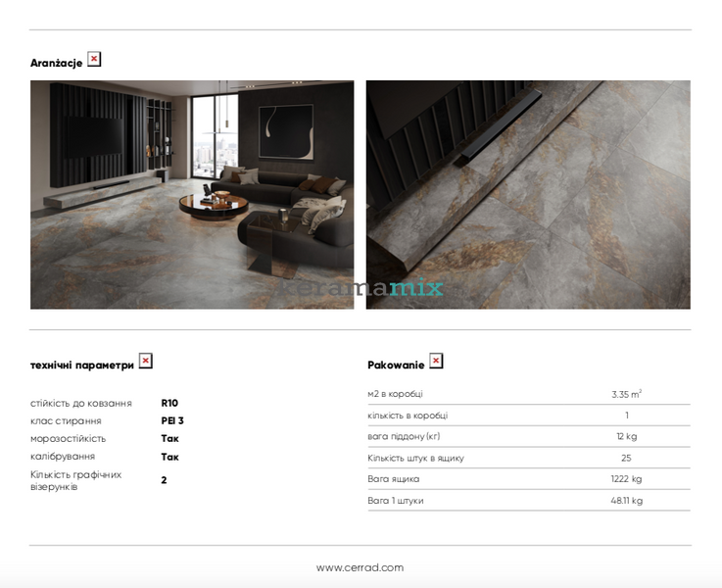Viewport: 722px width, 588px height.
Task: Click the broken image icon beside технічні параметри
Action: [x=146, y=361]
